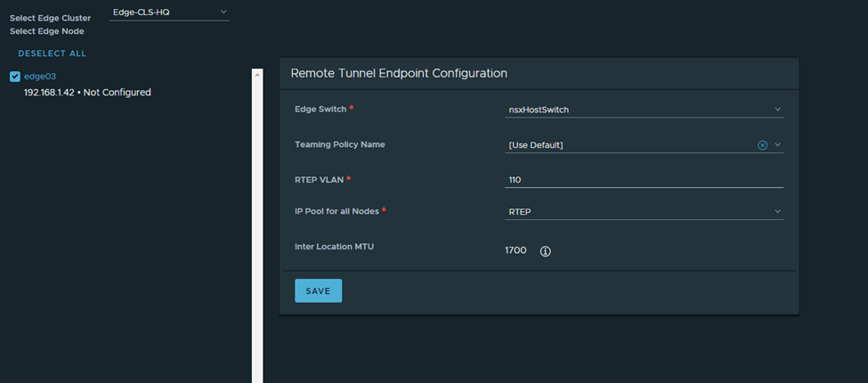Image resolution: width=868 pixels, height=383 pixels.
Task: Click the 192.168.1.42 Not Configured status
Action: pos(87,93)
